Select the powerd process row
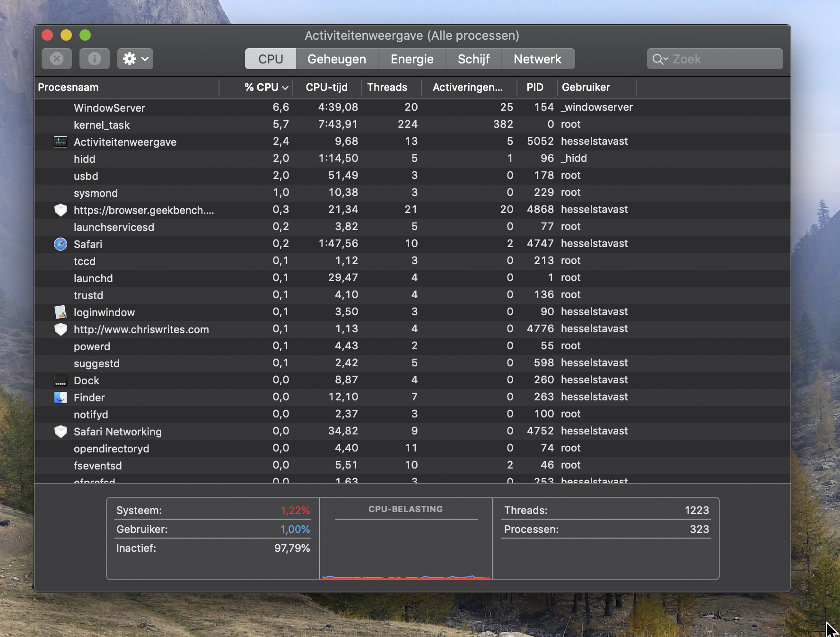 click(412, 346)
